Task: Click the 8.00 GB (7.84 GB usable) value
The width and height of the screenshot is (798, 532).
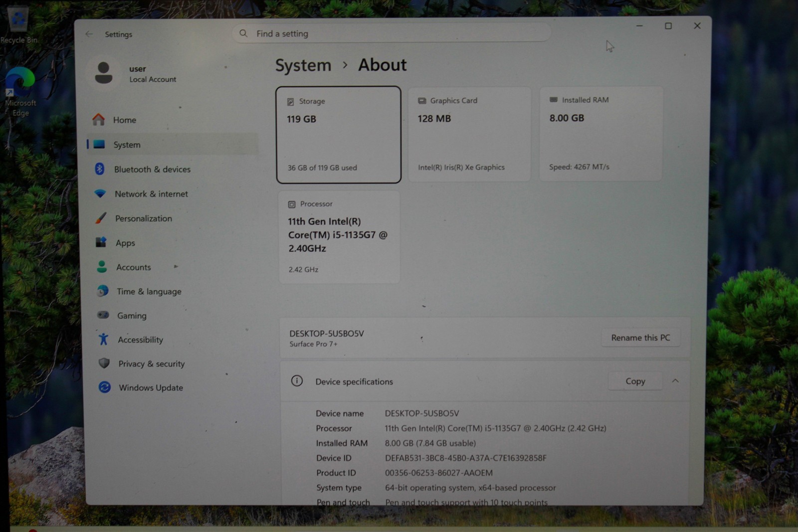Action: 430,443
